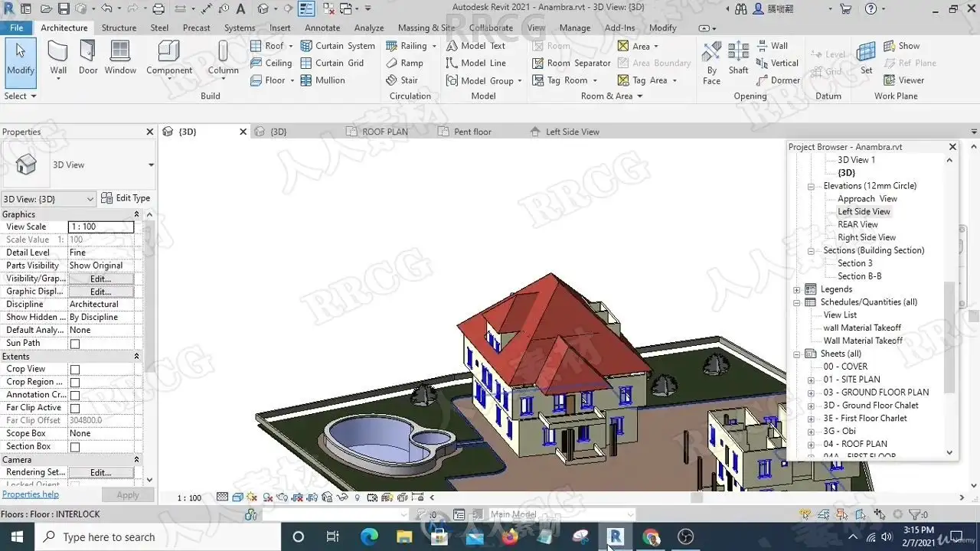
Task: Toggle the Section Box checkbox
Action: tap(75, 447)
